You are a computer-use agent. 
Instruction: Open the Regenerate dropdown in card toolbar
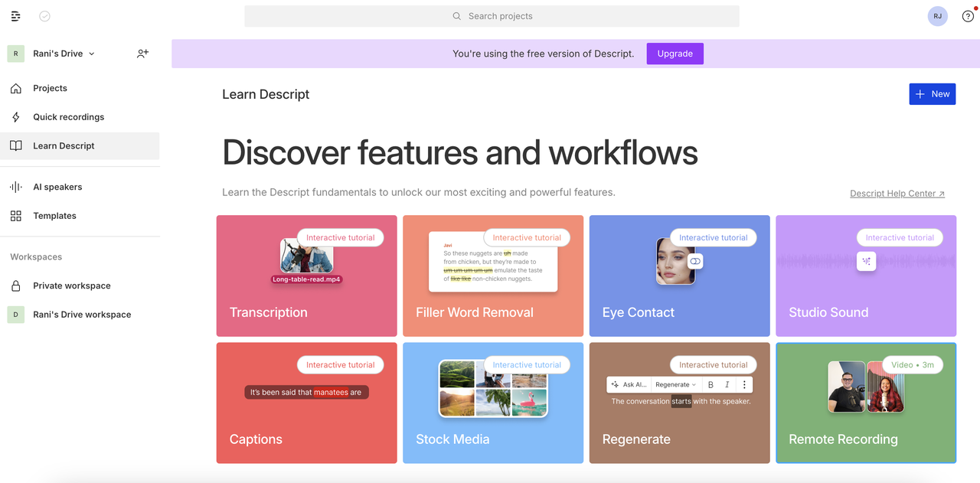point(676,385)
